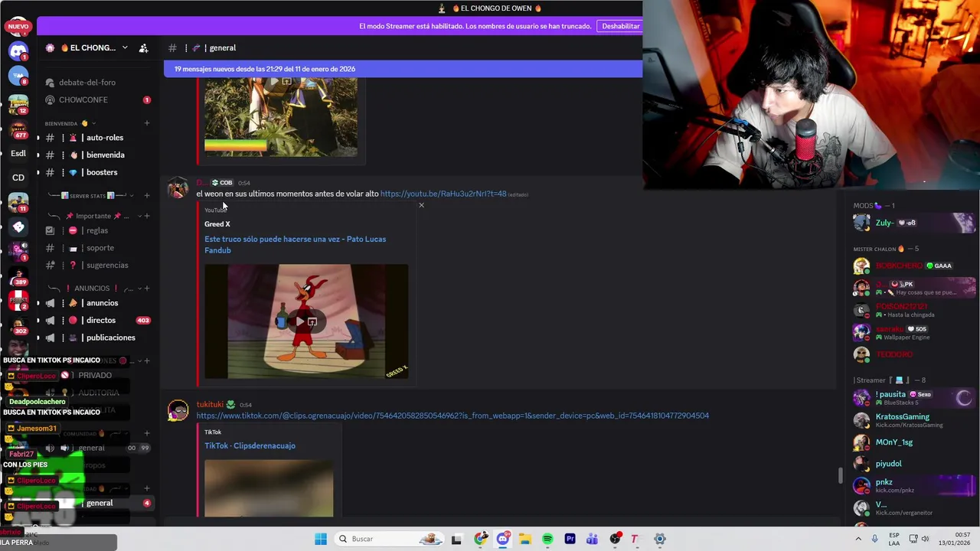The image size is (980, 551).
Task: Click the invite people icon beside server name
Action: 143,47
